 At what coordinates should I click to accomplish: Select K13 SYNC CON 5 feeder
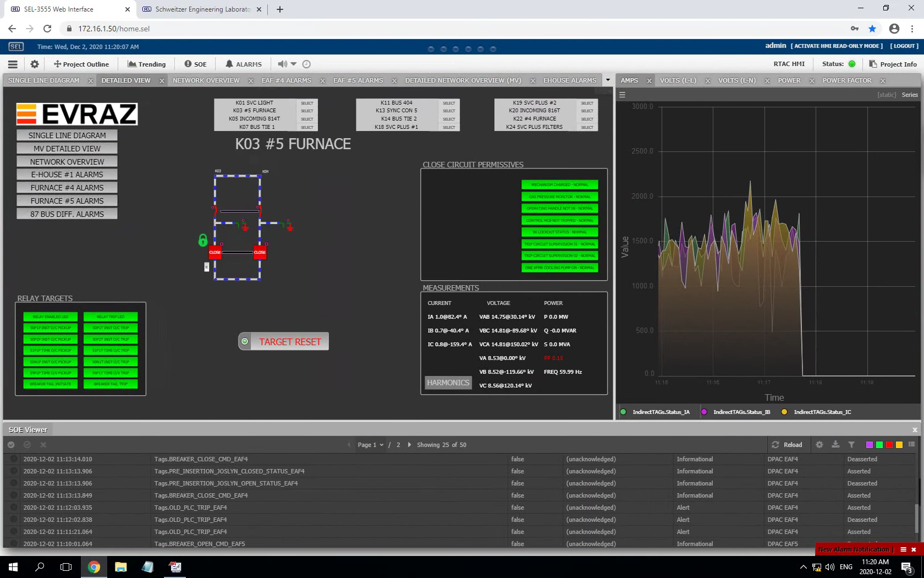[449, 111]
